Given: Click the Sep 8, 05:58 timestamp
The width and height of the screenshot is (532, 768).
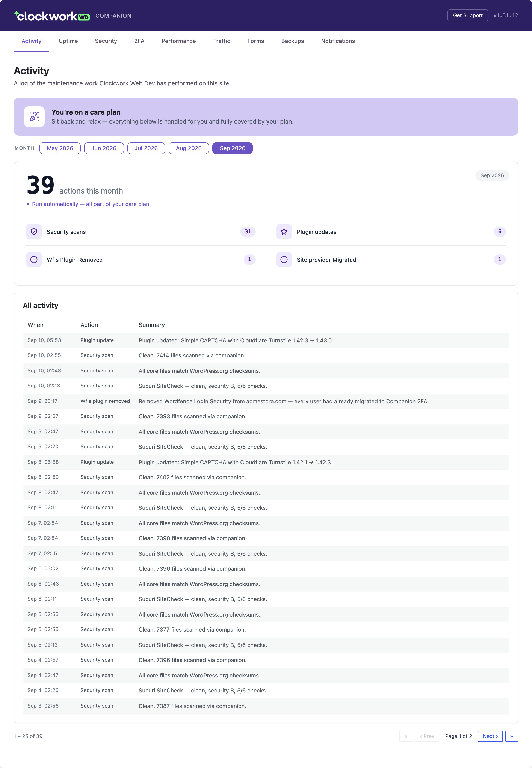Looking at the screenshot, I should [43, 462].
